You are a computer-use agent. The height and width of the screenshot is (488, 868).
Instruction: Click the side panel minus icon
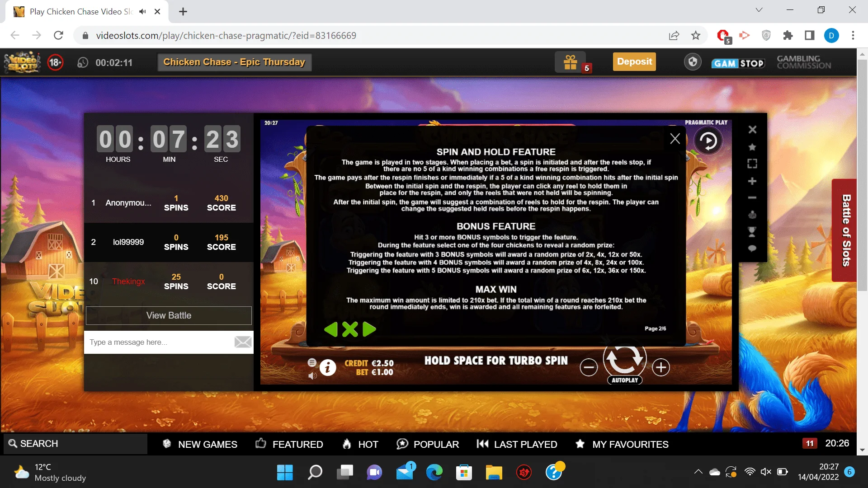click(752, 198)
